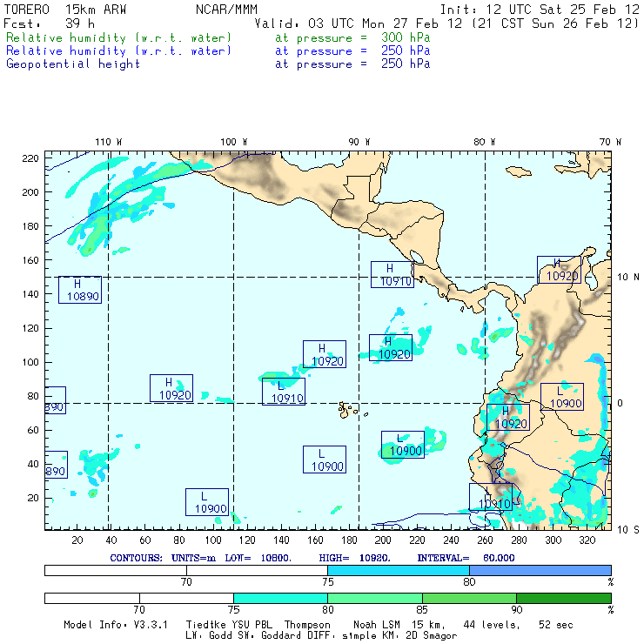The height and width of the screenshot is (644, 644).
Task: Click the '90 W' longitude label
Action: click(x=359, y=142)
